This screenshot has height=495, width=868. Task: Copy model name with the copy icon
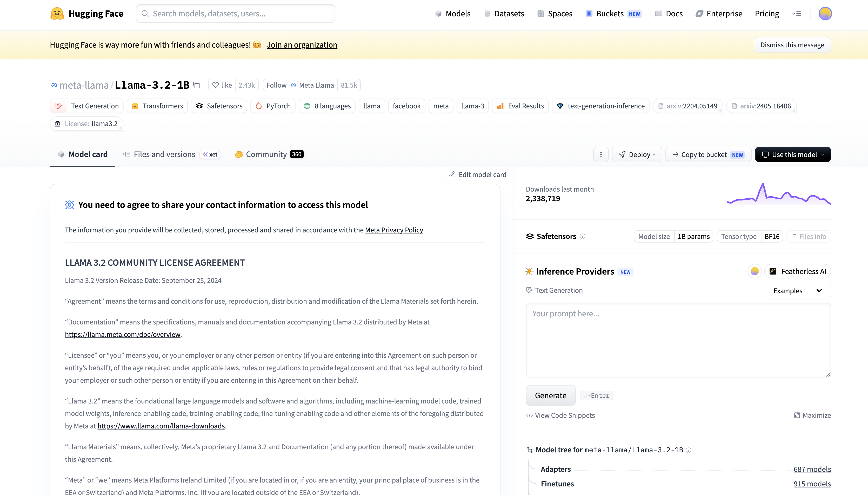(197, 85)
